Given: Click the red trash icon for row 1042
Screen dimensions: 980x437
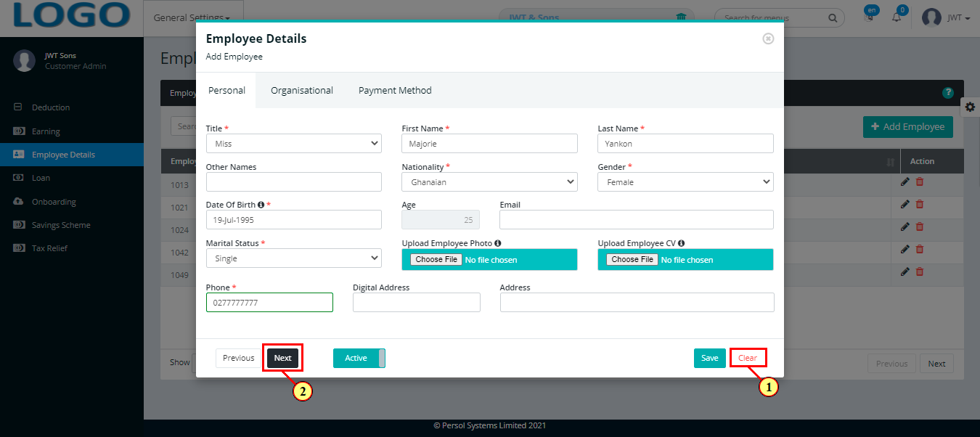Looking at the screenshot, I should point(920,250).
